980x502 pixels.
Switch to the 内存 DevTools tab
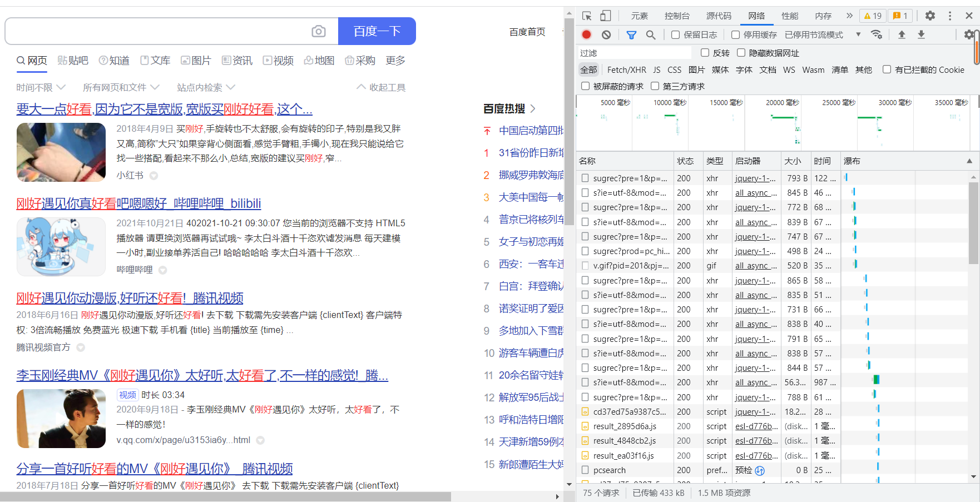tap(823, 16)
